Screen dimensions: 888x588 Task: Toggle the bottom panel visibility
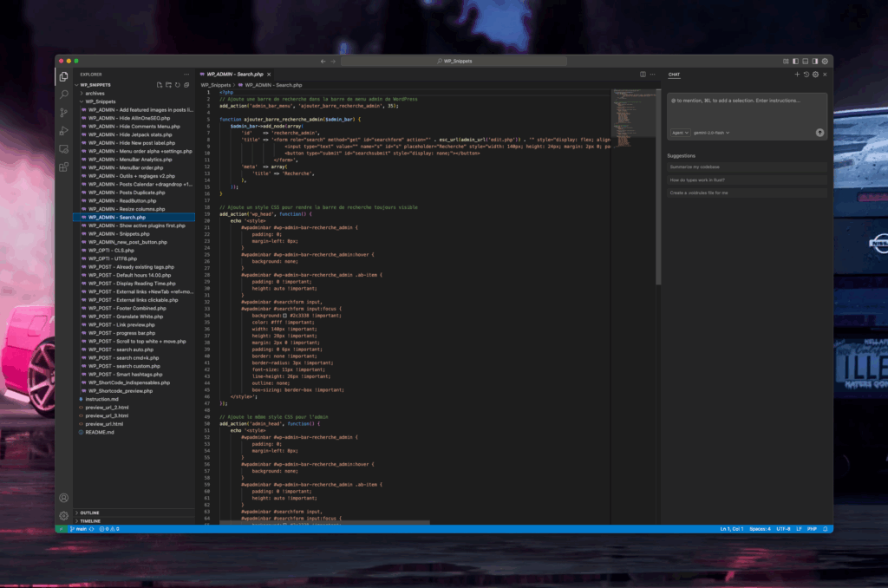point(805,62)
